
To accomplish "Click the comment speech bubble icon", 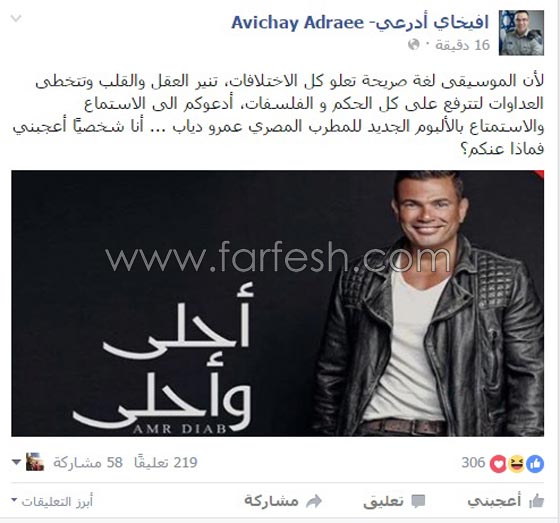I will (418, 501).
